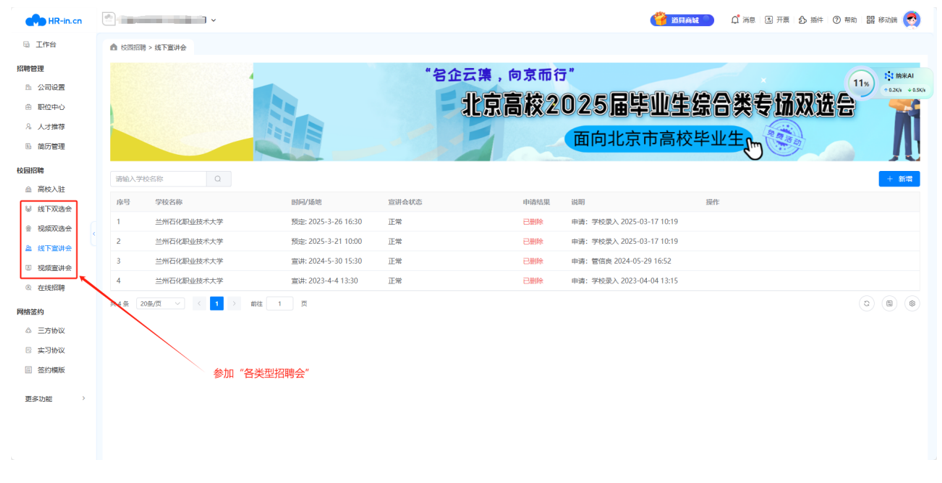This screenshot has height=483, width=942.
Task: Click the 北京高校2025 job fair banner
Action: (514, 111)
